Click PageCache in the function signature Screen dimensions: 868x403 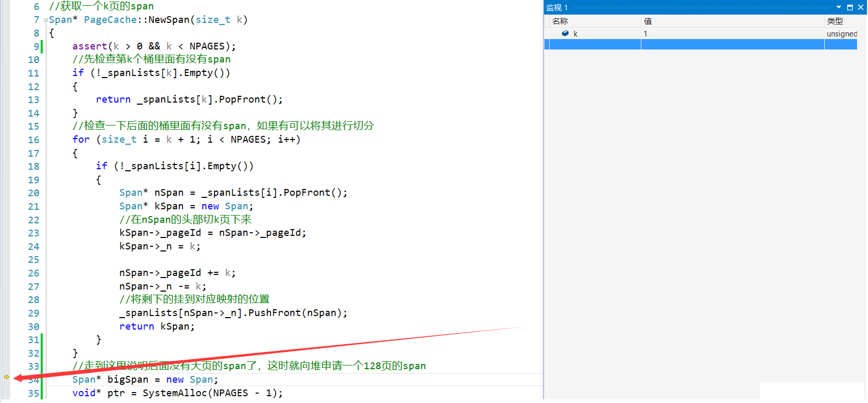(110, 19)
